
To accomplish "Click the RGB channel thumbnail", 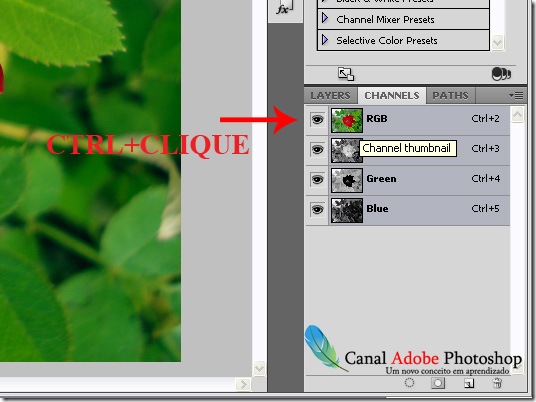I will pyautogui.click(x=347, y=120).
